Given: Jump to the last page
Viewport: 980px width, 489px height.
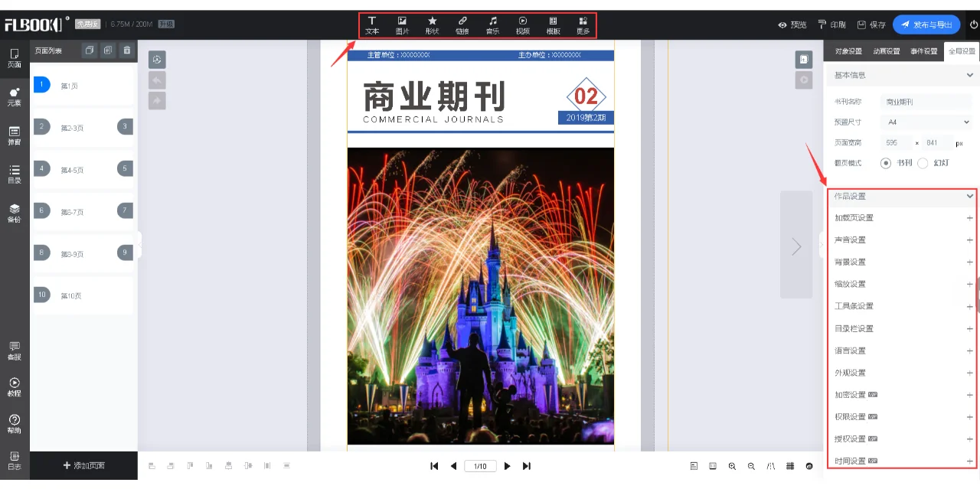Looking at the screenshot, I should (527, 466).
